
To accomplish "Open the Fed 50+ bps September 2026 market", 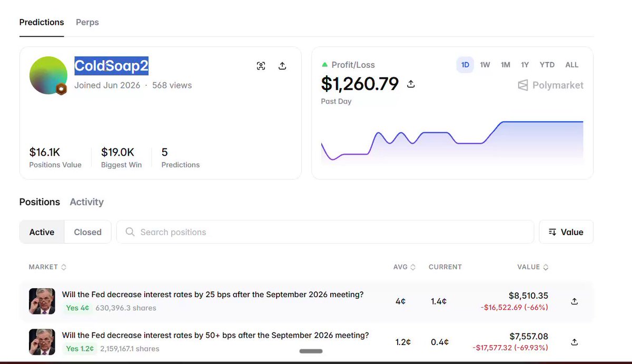I will 215,335.
